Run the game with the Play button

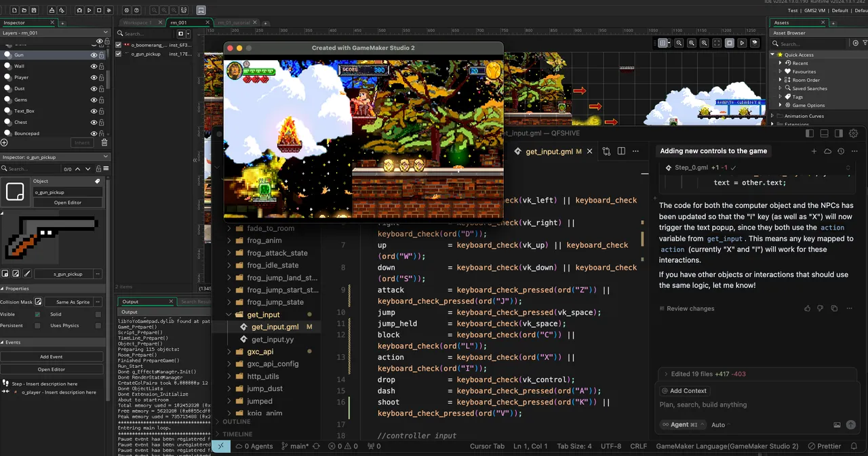coord(89,10)
